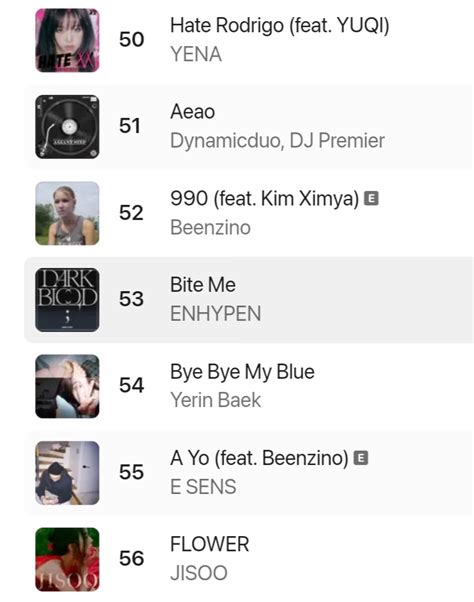This screenshot has width=474, height=602.
Task: Click the explicit badge beside A Yo
Action: coord(361,458)
